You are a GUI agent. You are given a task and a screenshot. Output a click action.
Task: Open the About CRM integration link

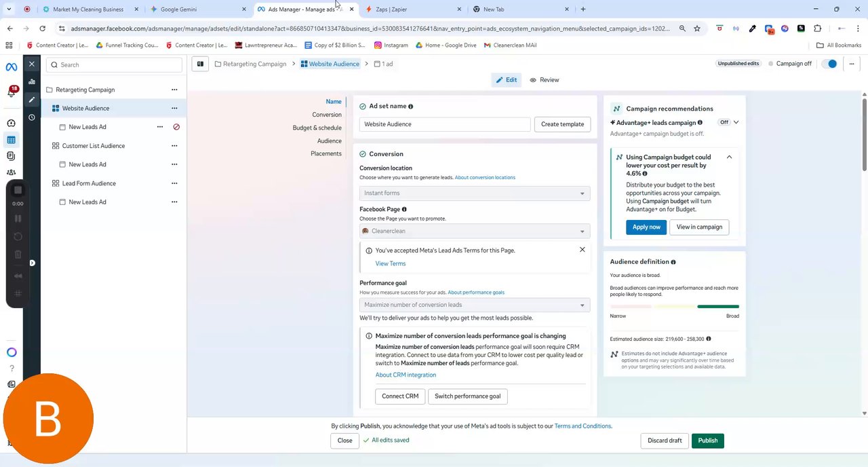(x=406, y=375)
